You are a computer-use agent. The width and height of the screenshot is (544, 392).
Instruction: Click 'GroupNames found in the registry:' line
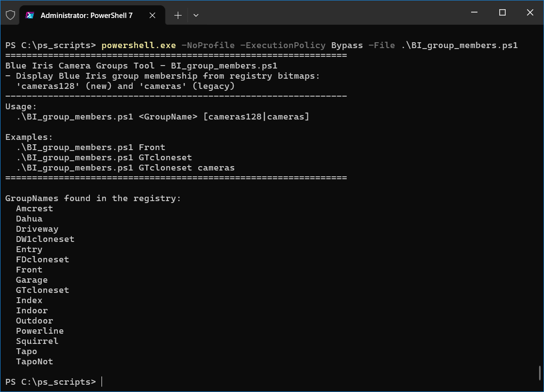pyautogui.click(x=93, y=198)
